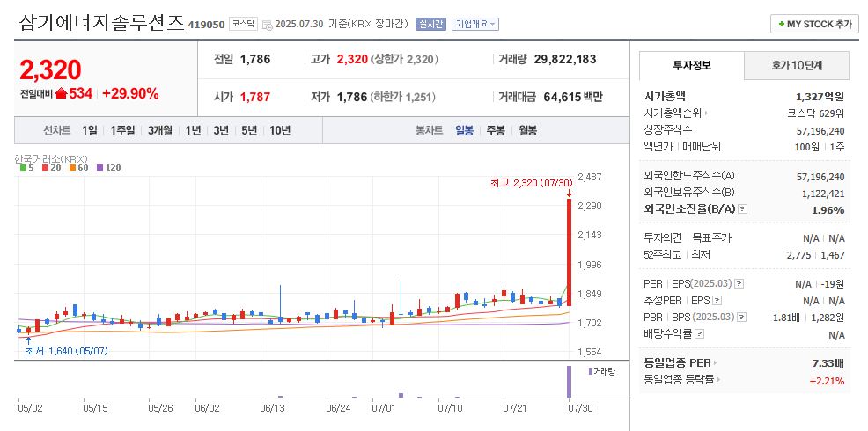
Task: Click the 시가 value 1,787
Action: click(255, 98)
